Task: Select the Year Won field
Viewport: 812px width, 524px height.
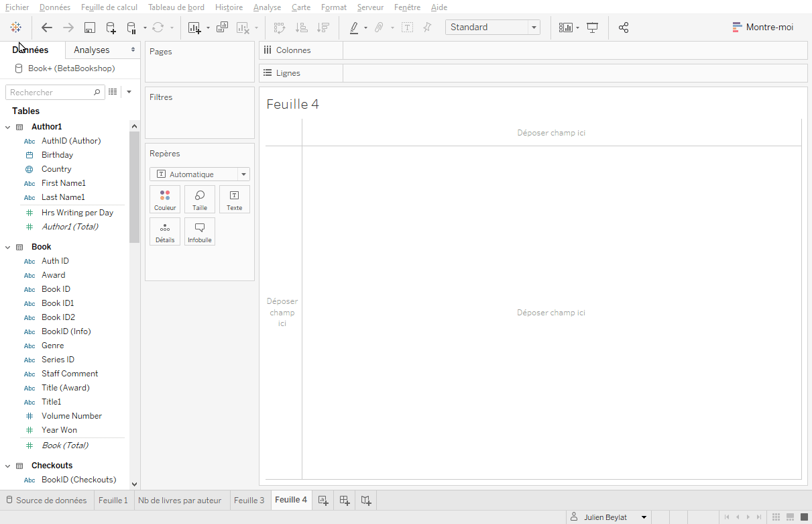Action: (59, 430)
